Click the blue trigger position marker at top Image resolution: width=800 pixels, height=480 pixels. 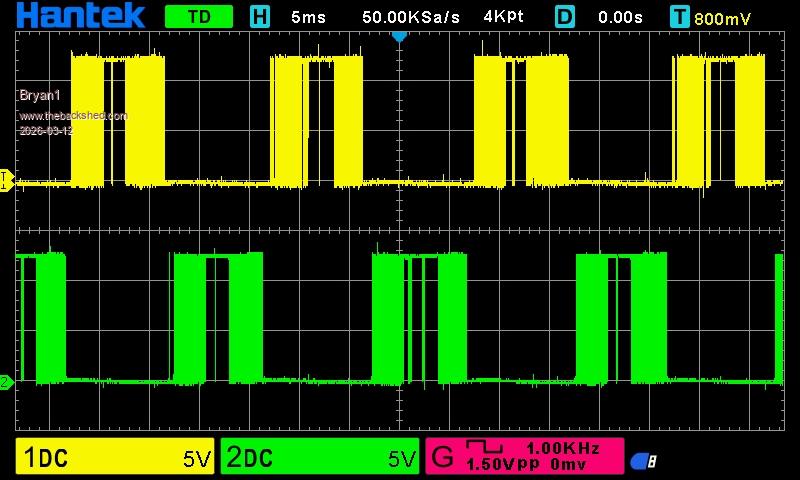[399, 36]
